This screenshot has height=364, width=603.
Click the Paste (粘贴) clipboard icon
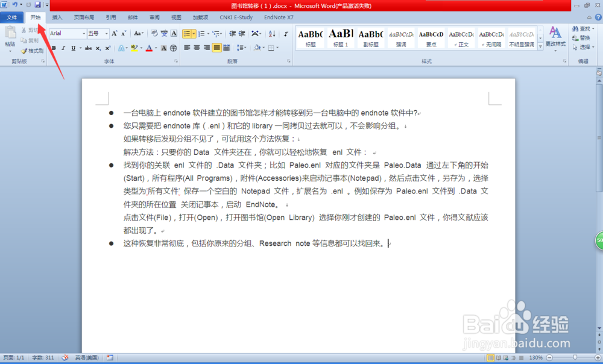click(x=10, y=33)
